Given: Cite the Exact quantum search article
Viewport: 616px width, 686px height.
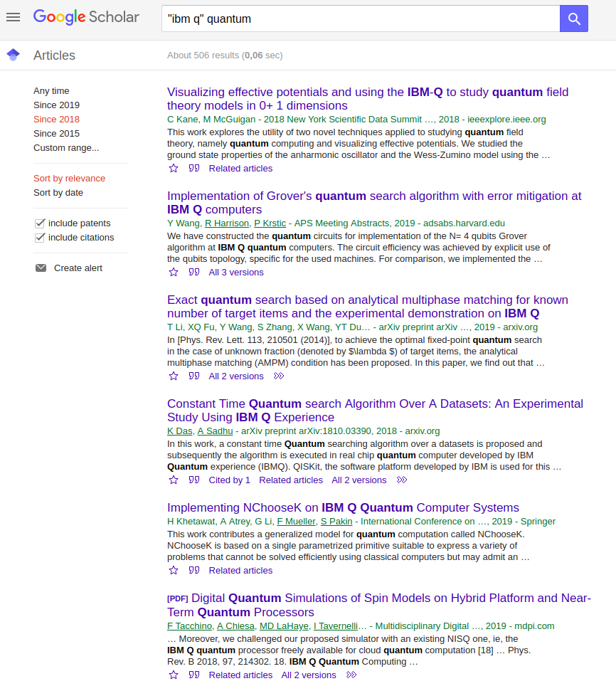Looking at the screenshot, I should click(x=194, y=376).
